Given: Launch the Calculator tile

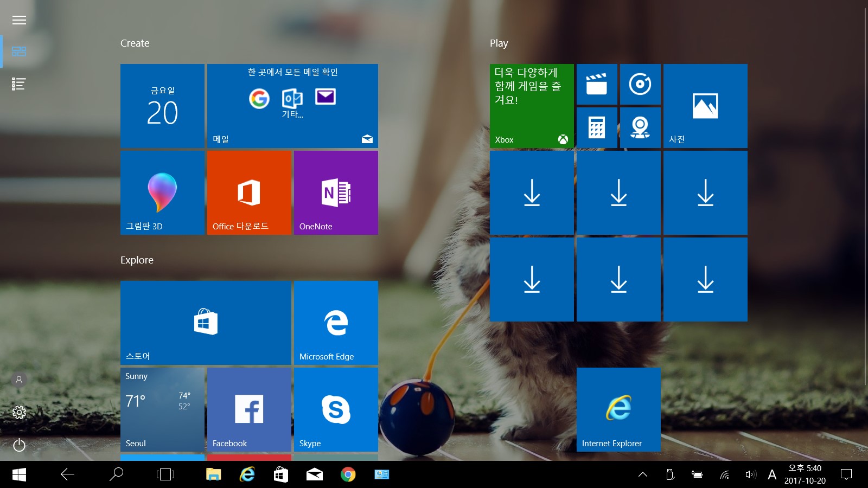Looking at the screenshot, I should (x=597, y=127).
